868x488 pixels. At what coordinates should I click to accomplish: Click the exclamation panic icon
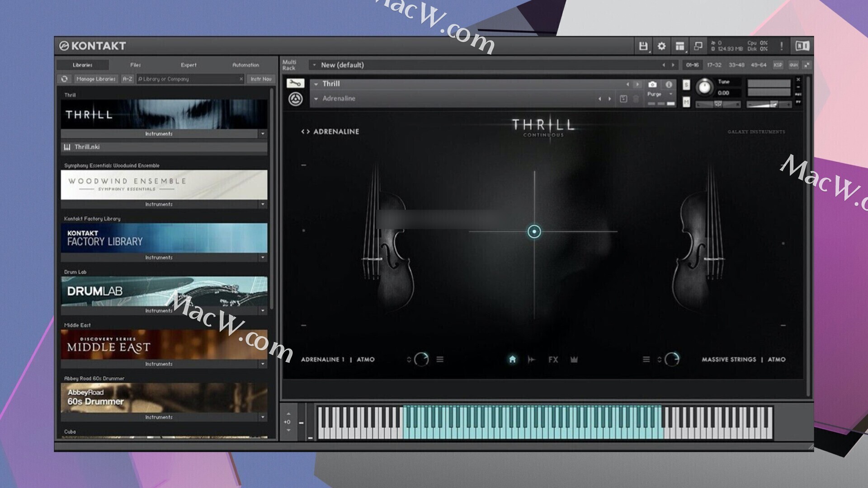click(781, 46)
